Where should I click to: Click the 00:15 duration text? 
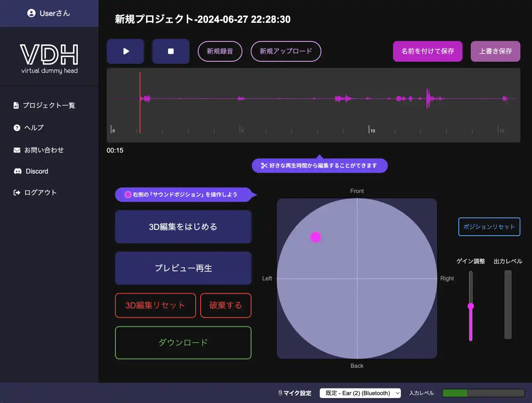[x=115, y=150]
